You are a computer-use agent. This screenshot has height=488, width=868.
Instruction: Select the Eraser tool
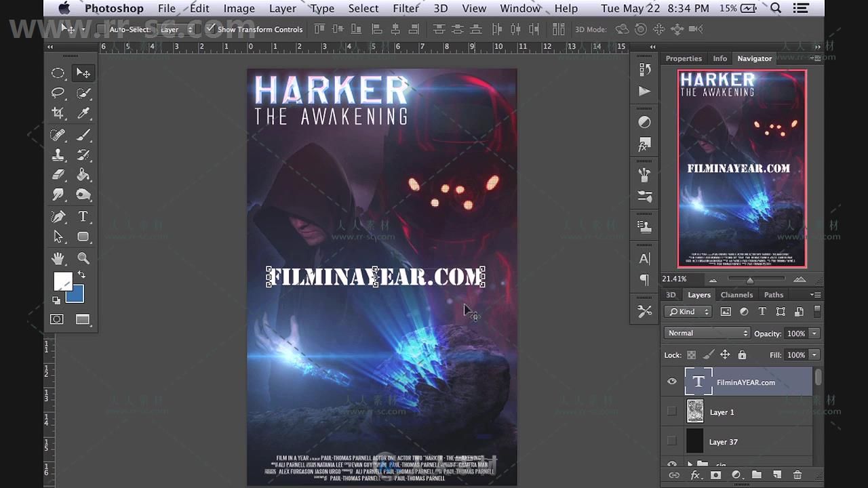[58, 175]
